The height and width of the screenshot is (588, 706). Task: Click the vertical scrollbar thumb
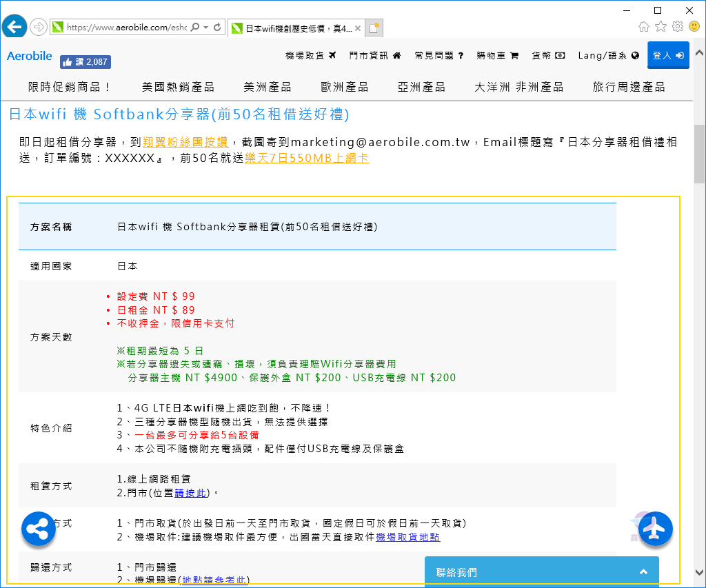coord(699,154)
